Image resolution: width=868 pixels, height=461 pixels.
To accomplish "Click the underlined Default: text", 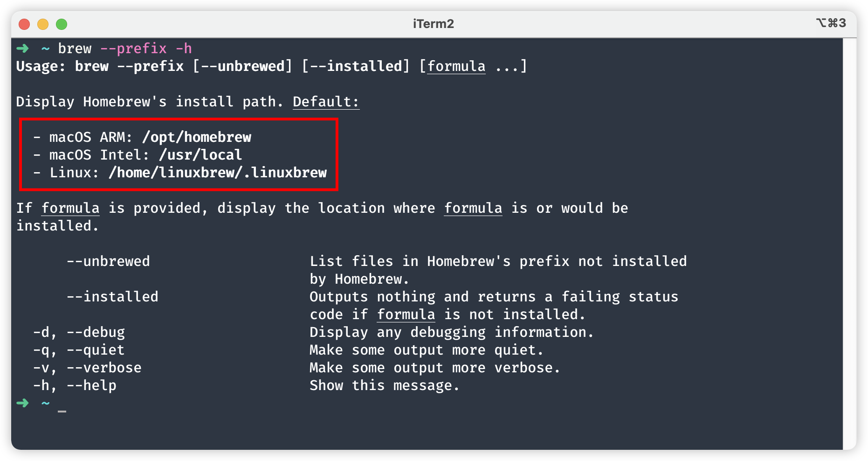I will coord(326,102).
